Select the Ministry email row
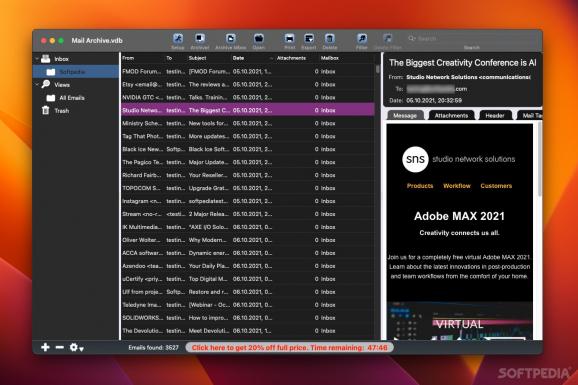 pyautogui.click(x=248, y=124)
